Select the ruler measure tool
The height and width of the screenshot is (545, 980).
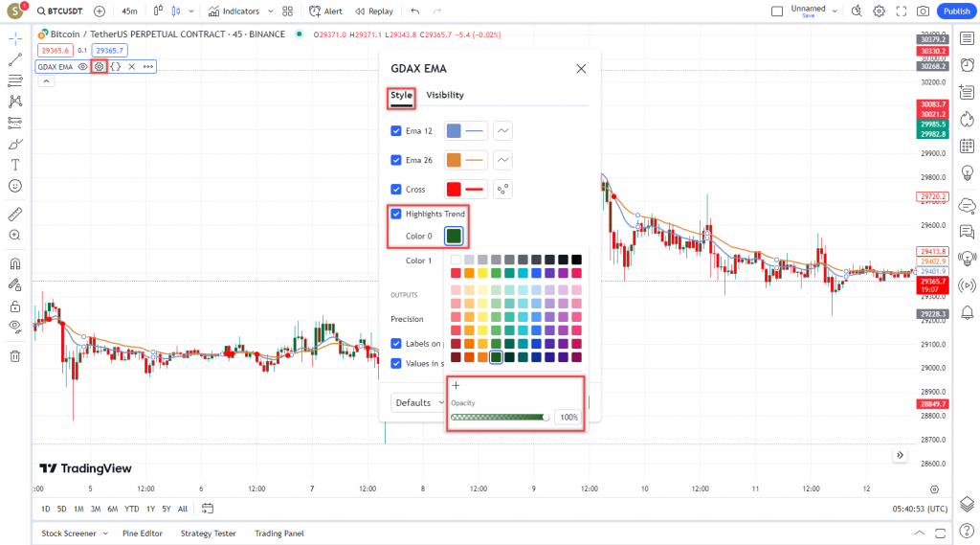pos(15,214)
